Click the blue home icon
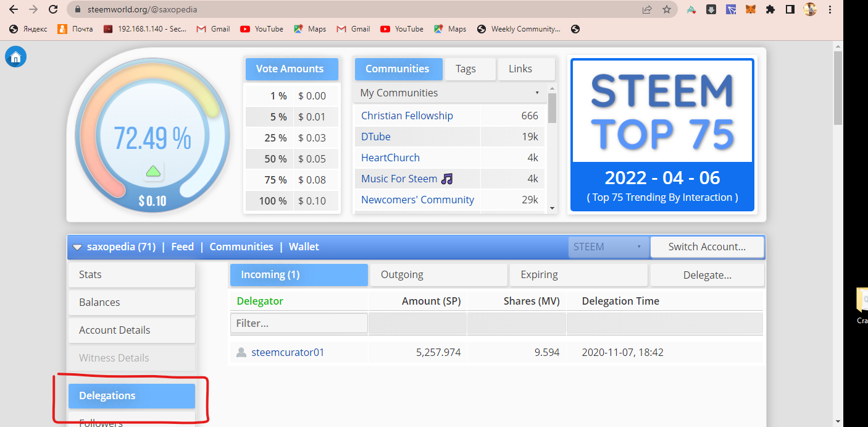This screenshot has height=427, width=868. point(15,57)
